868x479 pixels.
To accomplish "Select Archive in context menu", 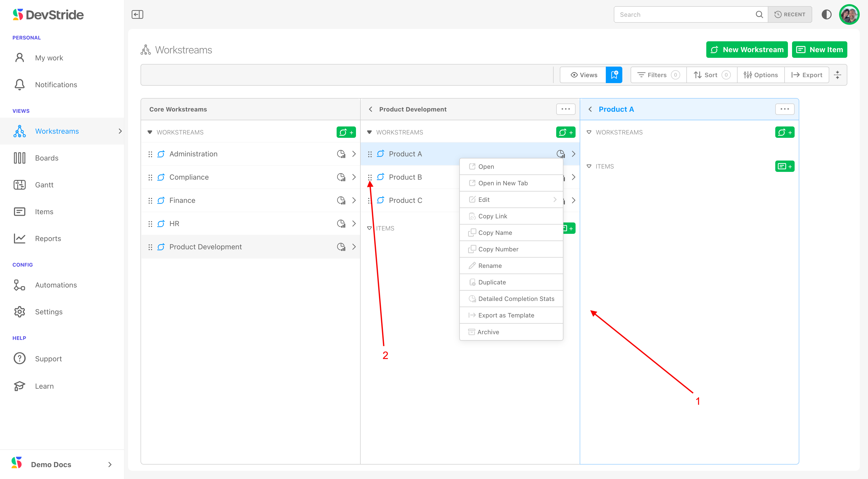I will (x=488, y=332).
